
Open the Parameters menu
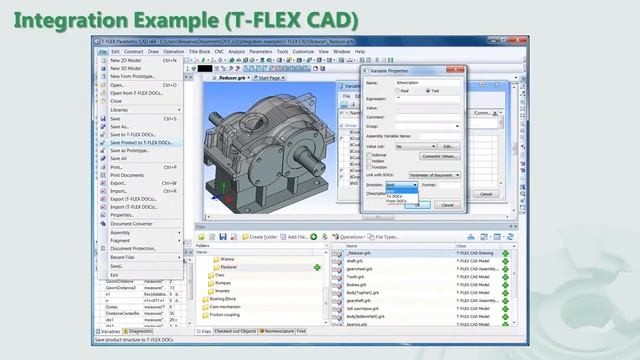coord(260,52)
